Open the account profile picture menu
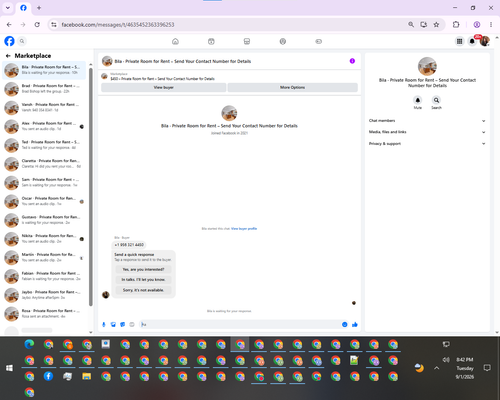The image size is (500, 400). pyautogui.click(x=485, y=41)
